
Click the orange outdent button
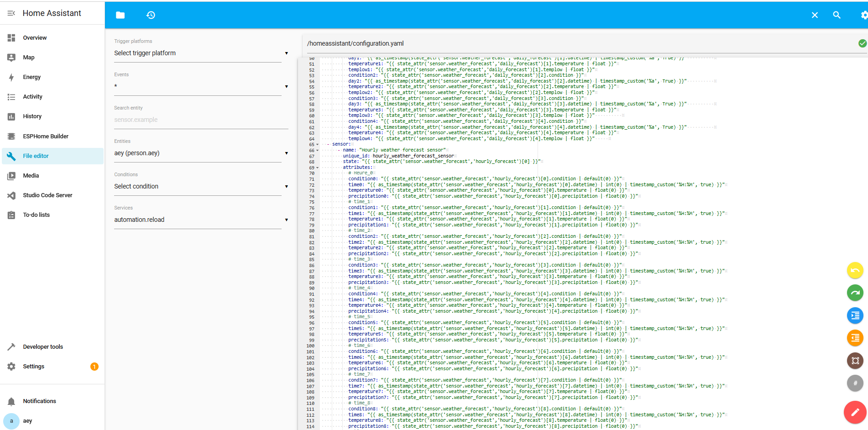(x=855, y=338)
